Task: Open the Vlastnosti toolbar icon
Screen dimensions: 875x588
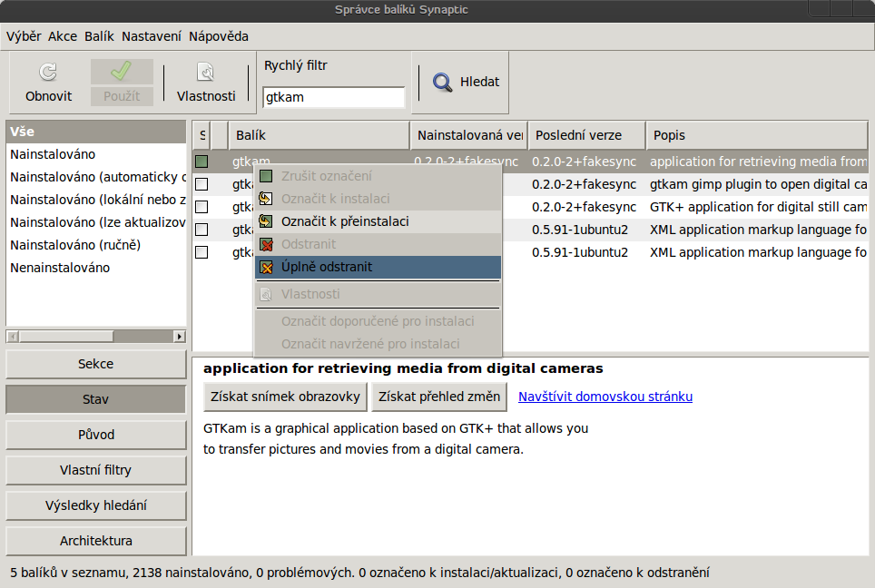Action: pyautogui.click(x=205, y=72)
